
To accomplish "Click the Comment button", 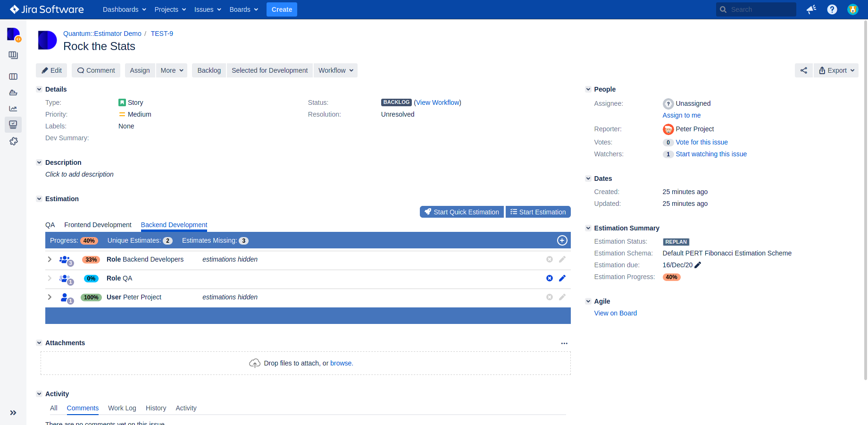I will (x=96, y=70).
